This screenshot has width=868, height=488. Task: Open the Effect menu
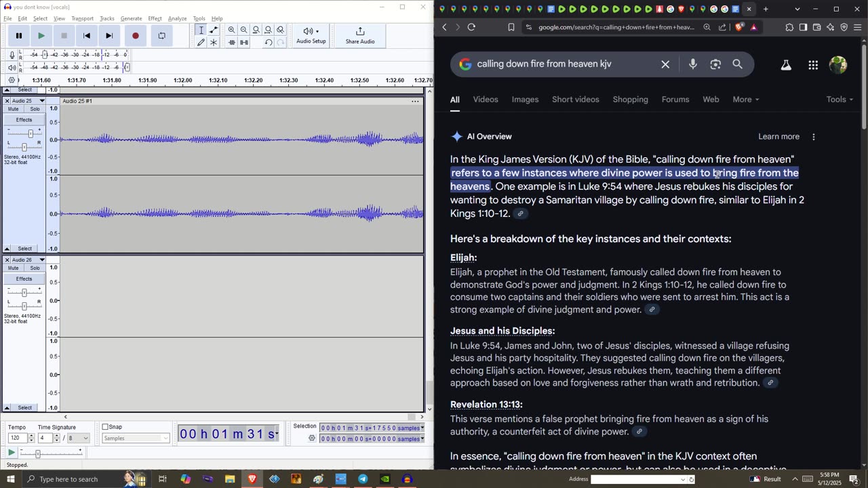click(155, 18)
